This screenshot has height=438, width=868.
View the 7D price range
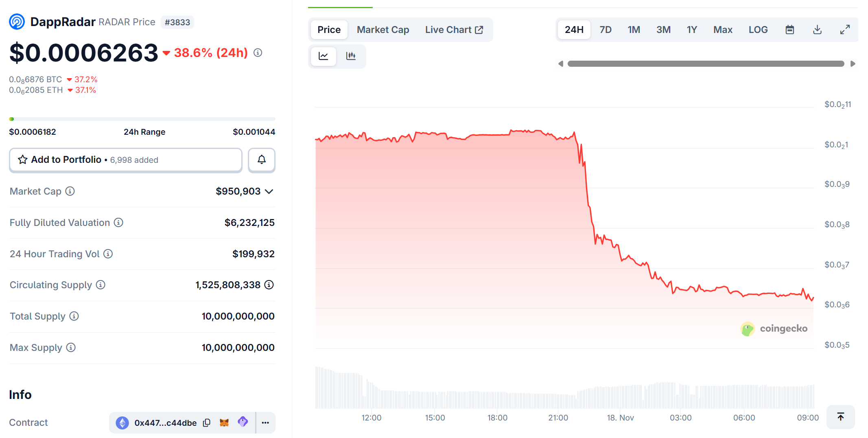point(605,29)
